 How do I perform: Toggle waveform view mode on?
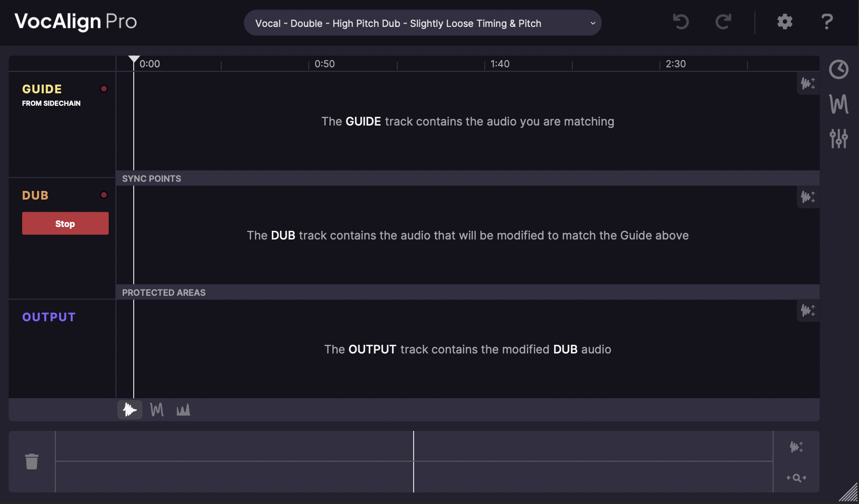[129, 410]
